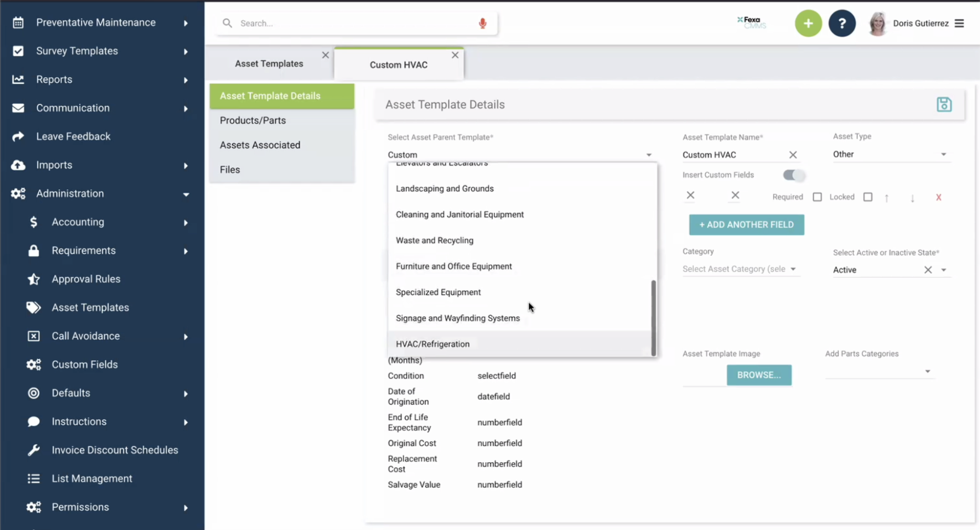980x530 pixels.
Task: Open the hamburger menu beside Doris Gutierrez
Action: [x=959, y=24]
